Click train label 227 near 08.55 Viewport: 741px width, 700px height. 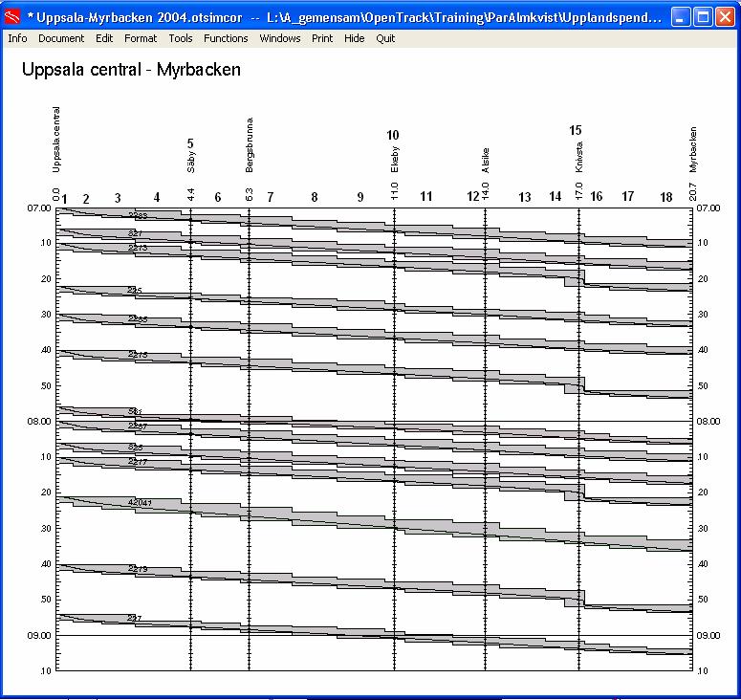click(x=135, y=618)
